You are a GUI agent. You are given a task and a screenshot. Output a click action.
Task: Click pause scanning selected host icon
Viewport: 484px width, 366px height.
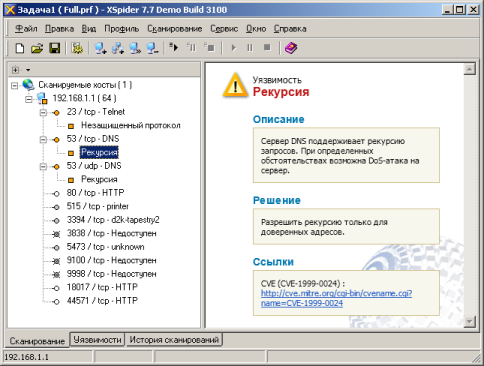pyautogui.click(x=192, y=47)
